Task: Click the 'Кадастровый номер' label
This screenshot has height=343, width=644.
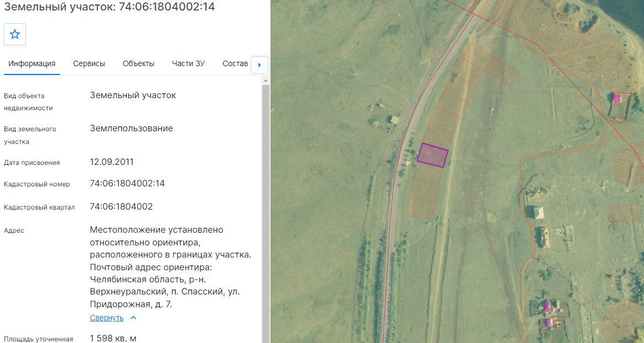Action: (x=36, y=184)
